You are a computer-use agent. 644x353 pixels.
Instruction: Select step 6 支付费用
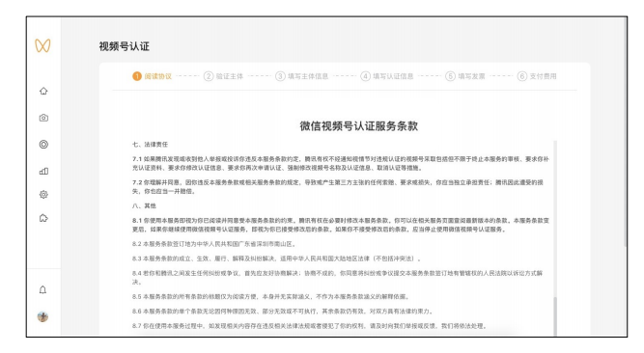pyautogui.click(x=537, y=76)
